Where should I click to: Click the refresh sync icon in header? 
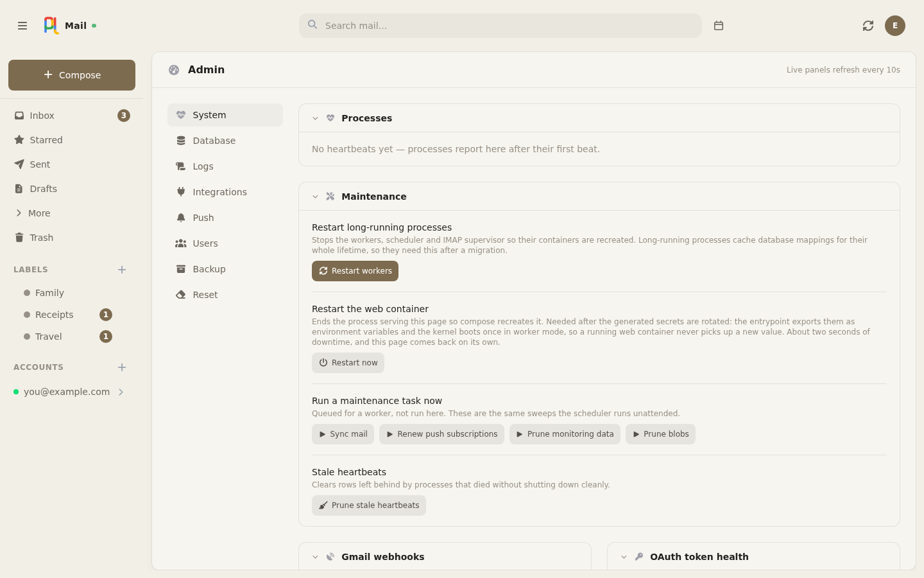(868, 26)
